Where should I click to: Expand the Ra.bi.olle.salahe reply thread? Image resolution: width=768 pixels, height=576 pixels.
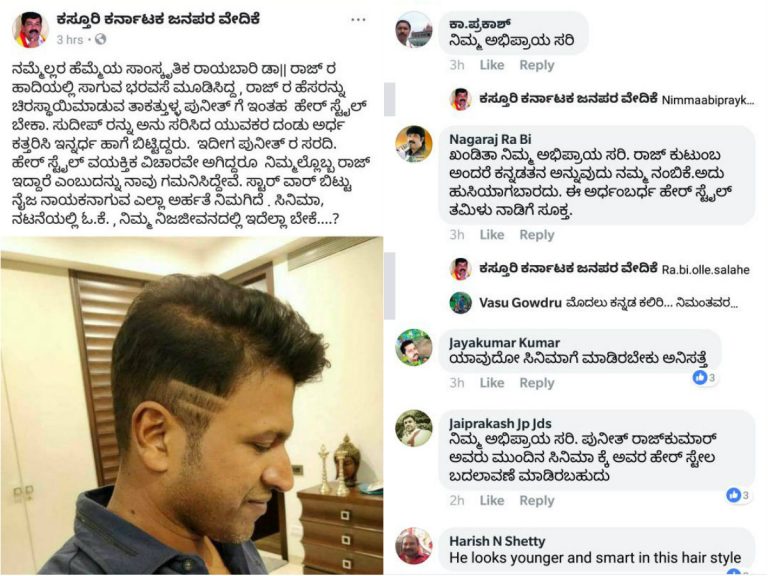point(705,269)
